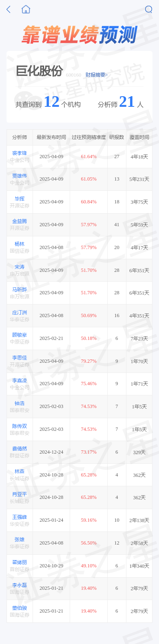Open analyst 李思佳 profile
The image size is (159, 644).
(x=20, y=358)
